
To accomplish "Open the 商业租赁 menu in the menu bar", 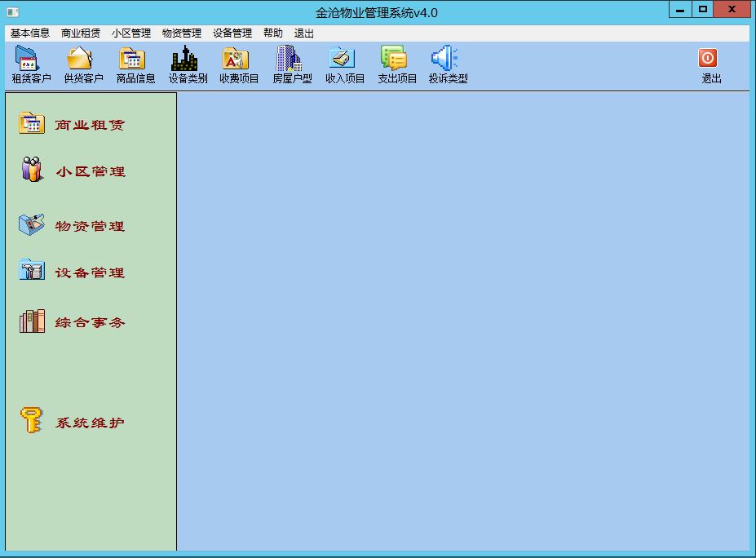I will (x=81, y=33).
